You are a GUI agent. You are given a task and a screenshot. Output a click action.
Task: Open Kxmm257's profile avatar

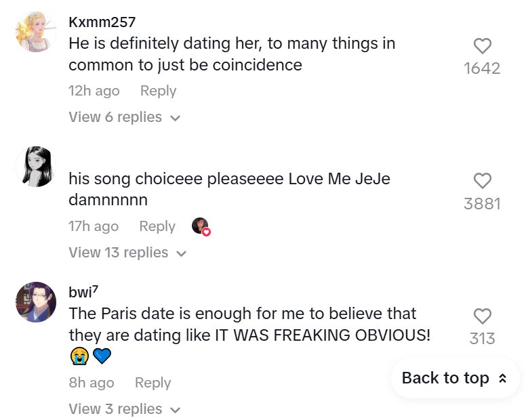tap(35, 32)
